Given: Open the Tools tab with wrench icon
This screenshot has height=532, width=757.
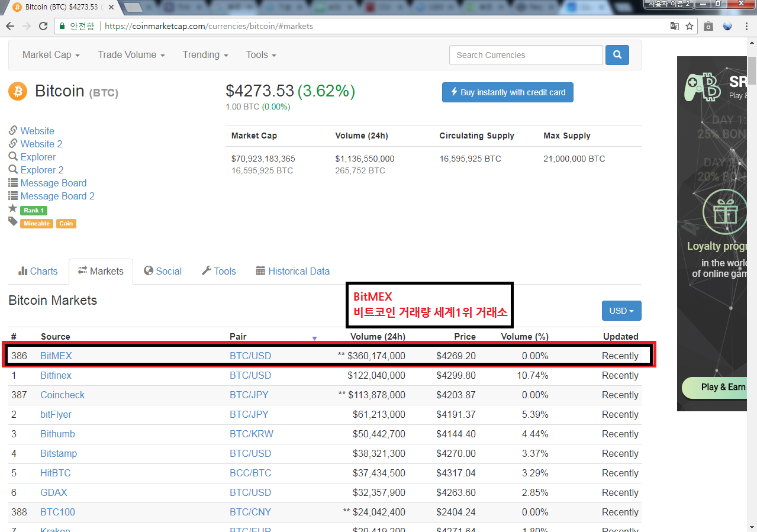Looking at the screenshot, I should coord(218,271).
